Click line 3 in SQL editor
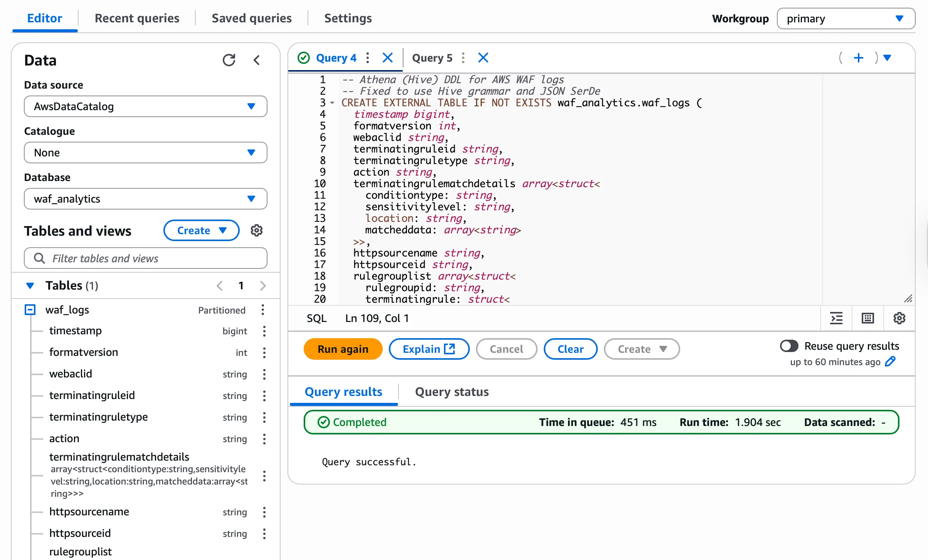This screenshot has height=560, width=928. point(522,103)
